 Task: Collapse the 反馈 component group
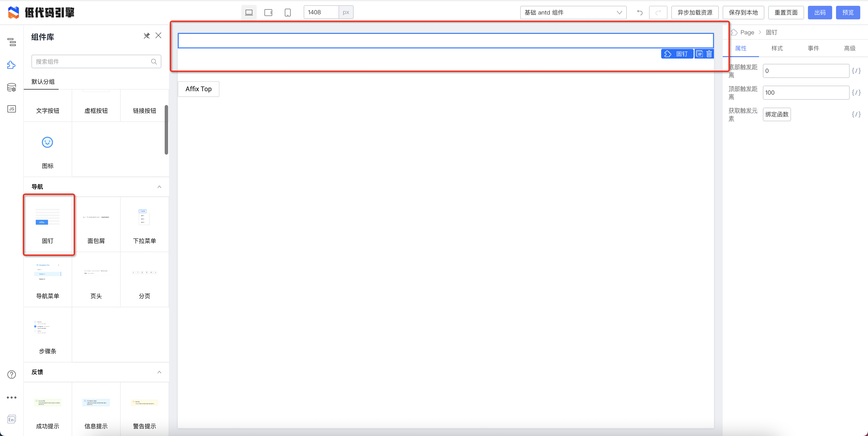coord(159,372)
